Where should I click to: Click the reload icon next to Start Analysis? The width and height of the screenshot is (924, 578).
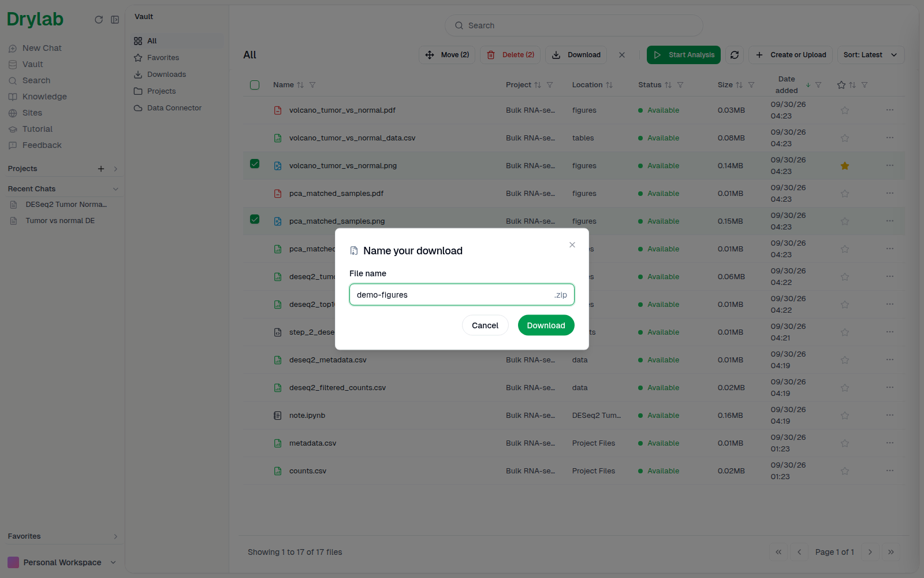coord(735,55)
